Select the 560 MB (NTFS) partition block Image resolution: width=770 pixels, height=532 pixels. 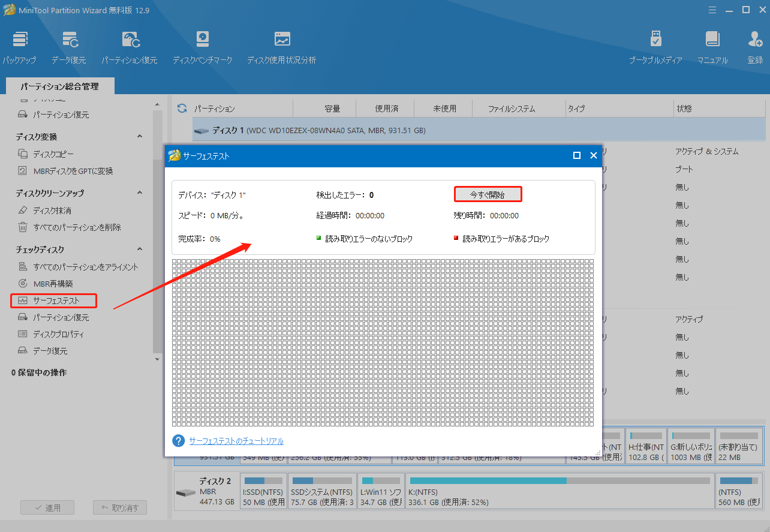740,491
